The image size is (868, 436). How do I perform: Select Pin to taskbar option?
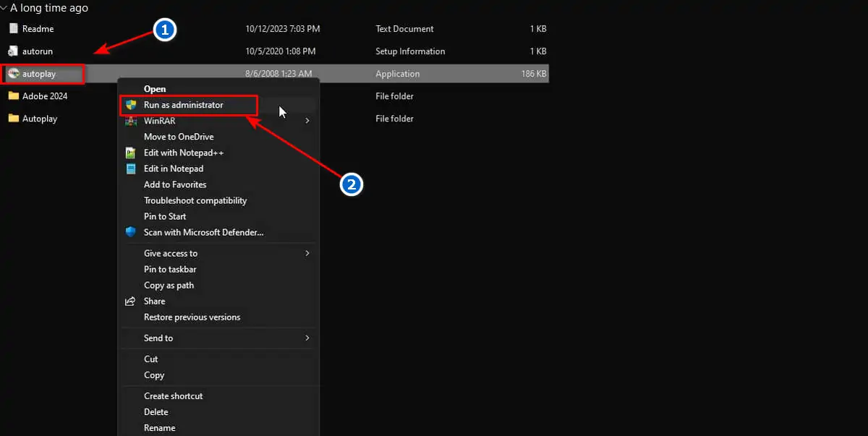pyautogui.click(x=170, y=269)
